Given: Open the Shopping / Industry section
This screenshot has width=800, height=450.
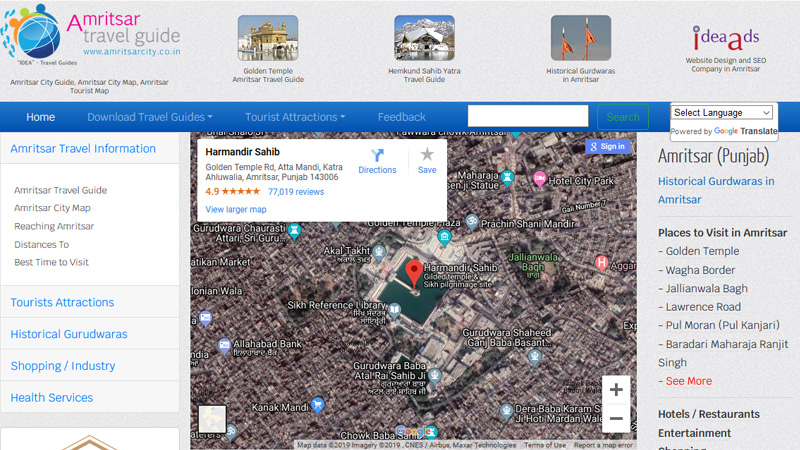Looking at the screenshot, I should click(63, 366).
